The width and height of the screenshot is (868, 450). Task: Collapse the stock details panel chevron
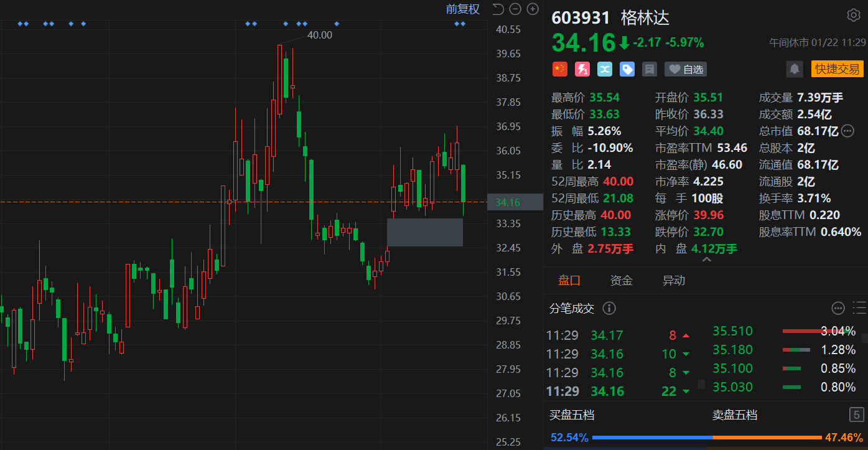706,260
